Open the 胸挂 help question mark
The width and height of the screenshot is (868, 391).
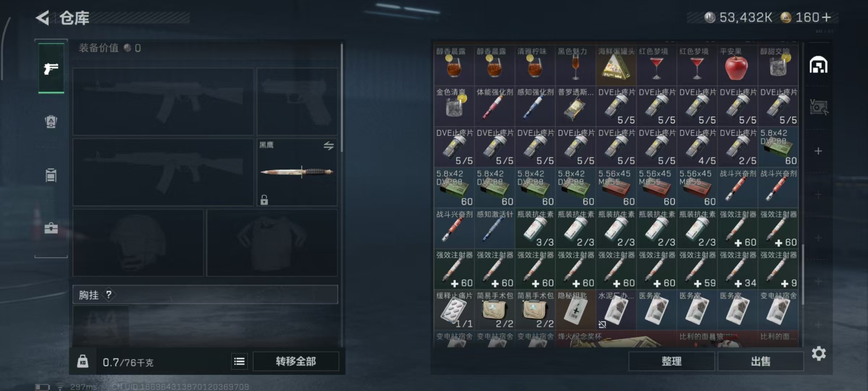point(109,295)
